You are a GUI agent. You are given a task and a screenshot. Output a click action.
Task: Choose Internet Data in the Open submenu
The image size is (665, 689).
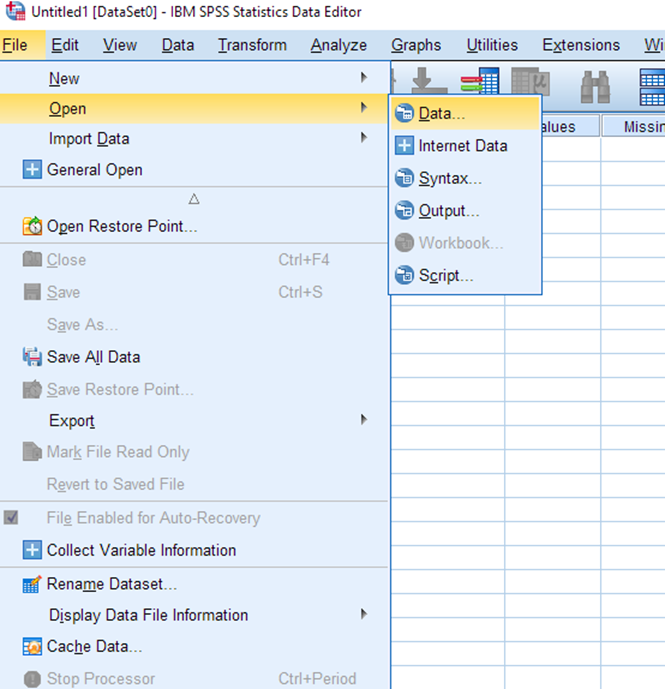pos(465,145)
